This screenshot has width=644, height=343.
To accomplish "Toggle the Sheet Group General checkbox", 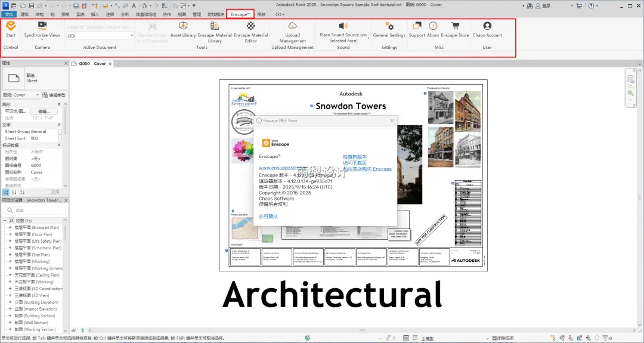I will [60, 131].
